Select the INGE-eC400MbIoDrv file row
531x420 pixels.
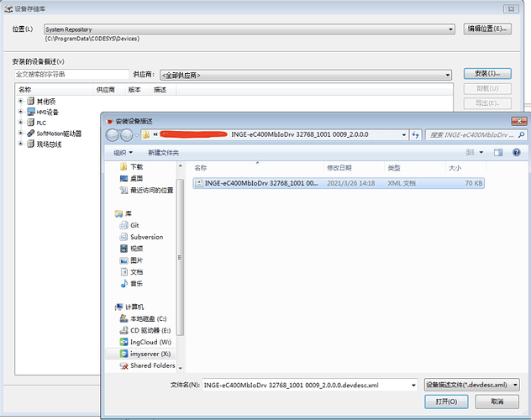coord(339,183)
